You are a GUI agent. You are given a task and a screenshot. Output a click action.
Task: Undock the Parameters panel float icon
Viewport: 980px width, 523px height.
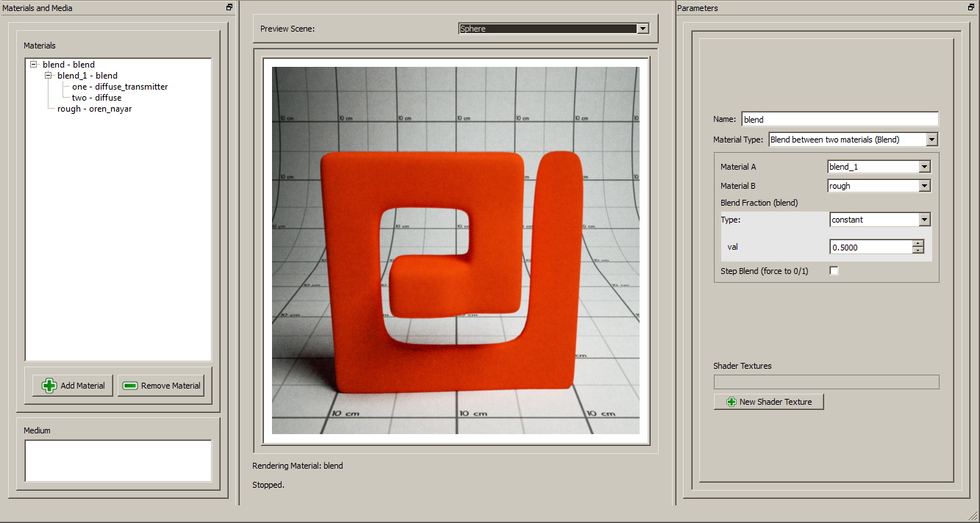click(x=972, y=7)
